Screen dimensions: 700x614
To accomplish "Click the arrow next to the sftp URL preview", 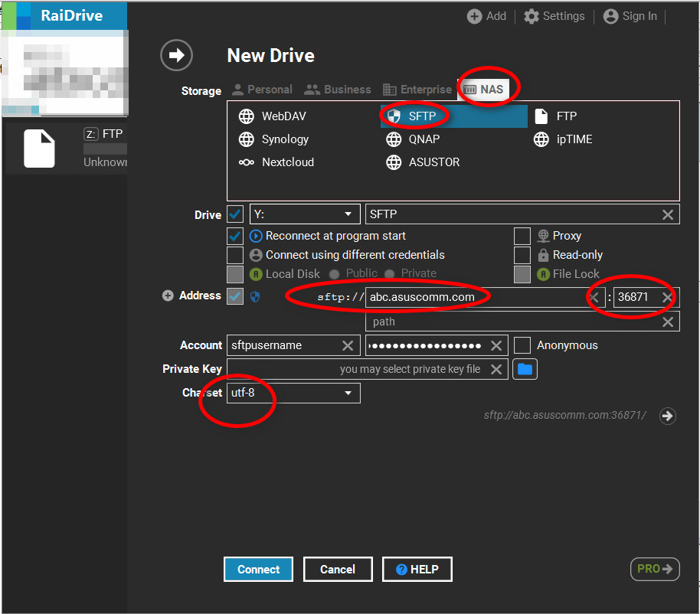I will pos(667,416).
